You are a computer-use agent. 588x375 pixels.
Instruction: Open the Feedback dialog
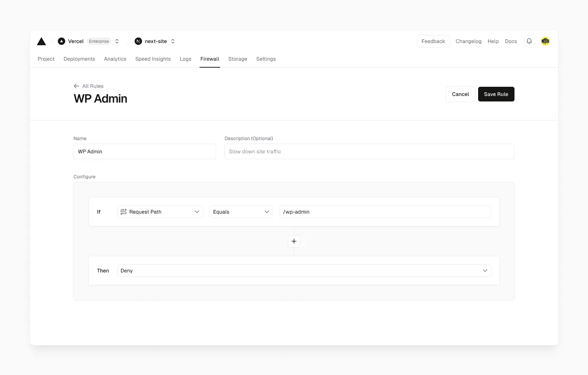(433, 41)
